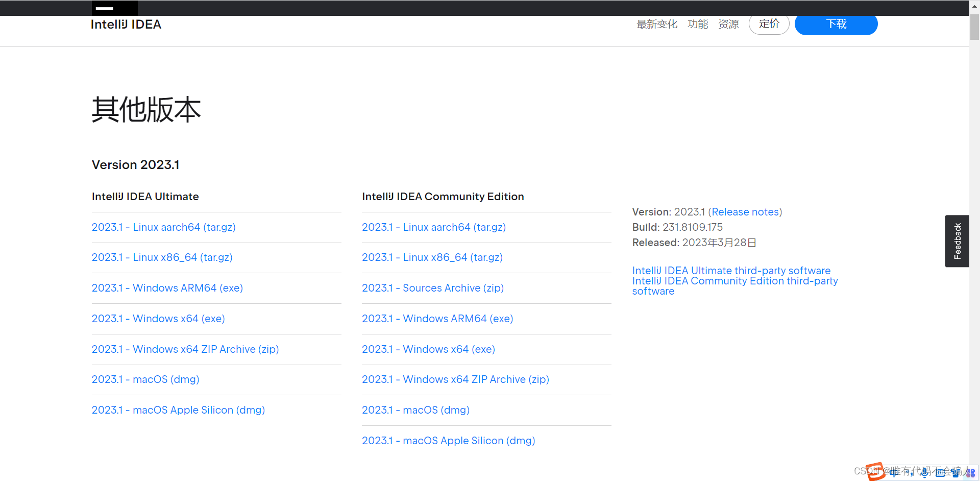Open the 资源 navigation item
The image size is (980, 481).
(728, 24)
